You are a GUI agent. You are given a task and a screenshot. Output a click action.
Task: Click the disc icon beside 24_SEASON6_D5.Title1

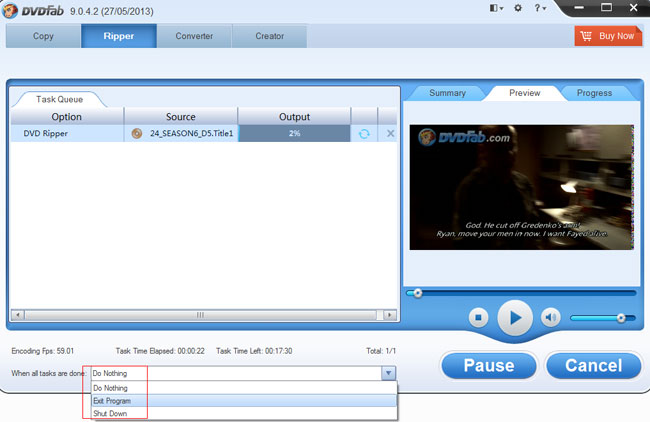tap(137, 133)
